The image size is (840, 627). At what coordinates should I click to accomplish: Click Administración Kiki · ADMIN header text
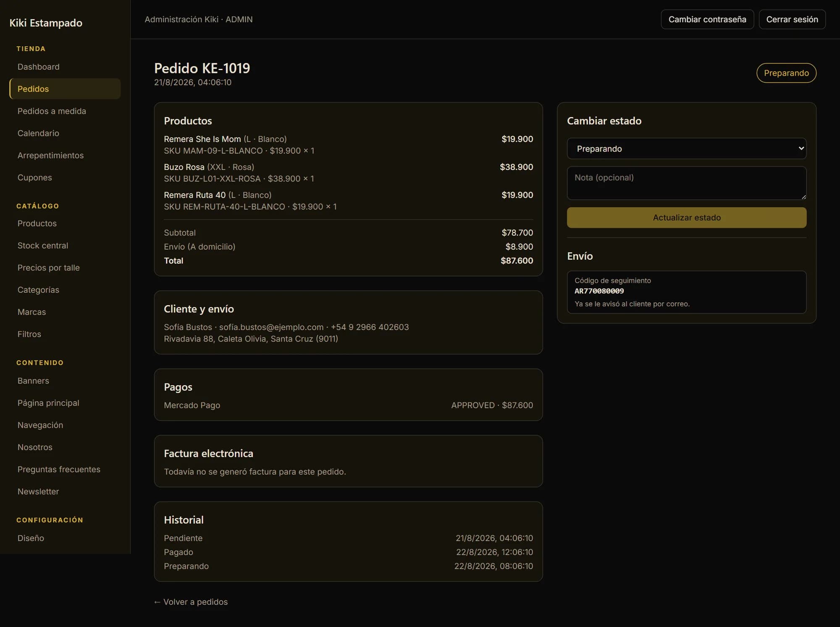click(x=199, y=19)
